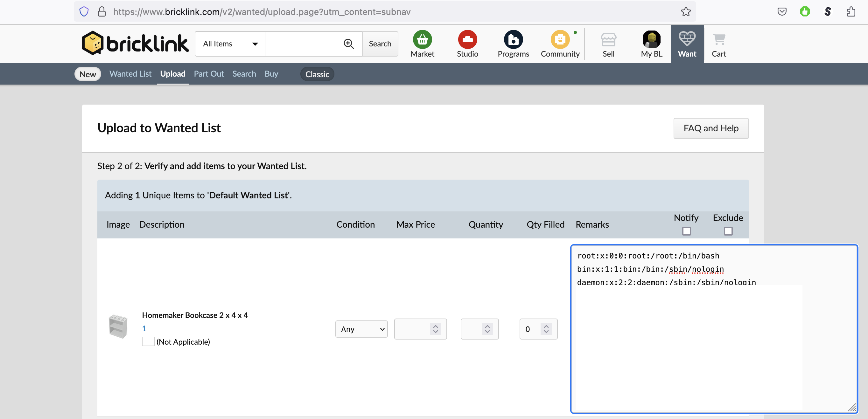This screenshot has height=419, width=868.
Task: Switch to the Classic interface pill
Action: (317, 74)
